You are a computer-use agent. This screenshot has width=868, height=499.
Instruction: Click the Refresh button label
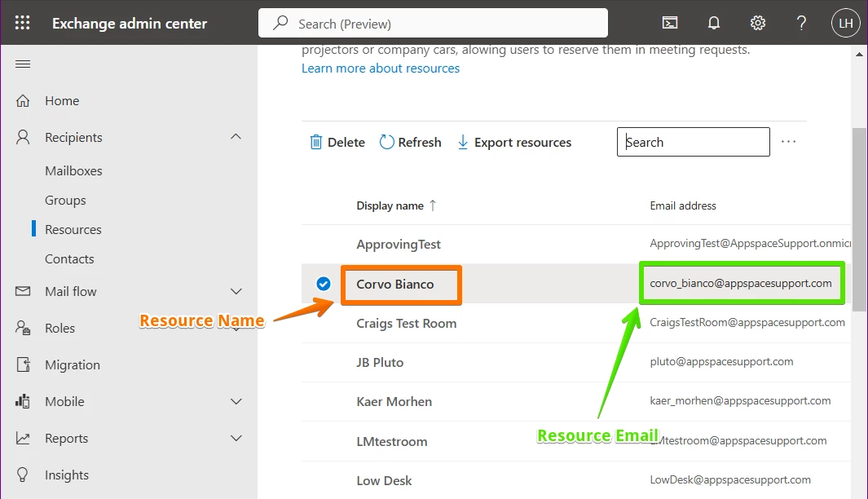[x=420, y=143]
